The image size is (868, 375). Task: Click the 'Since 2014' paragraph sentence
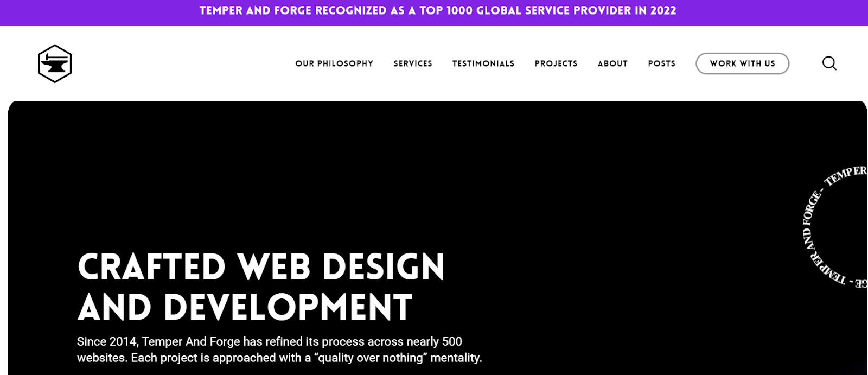(x=269, y=342)
